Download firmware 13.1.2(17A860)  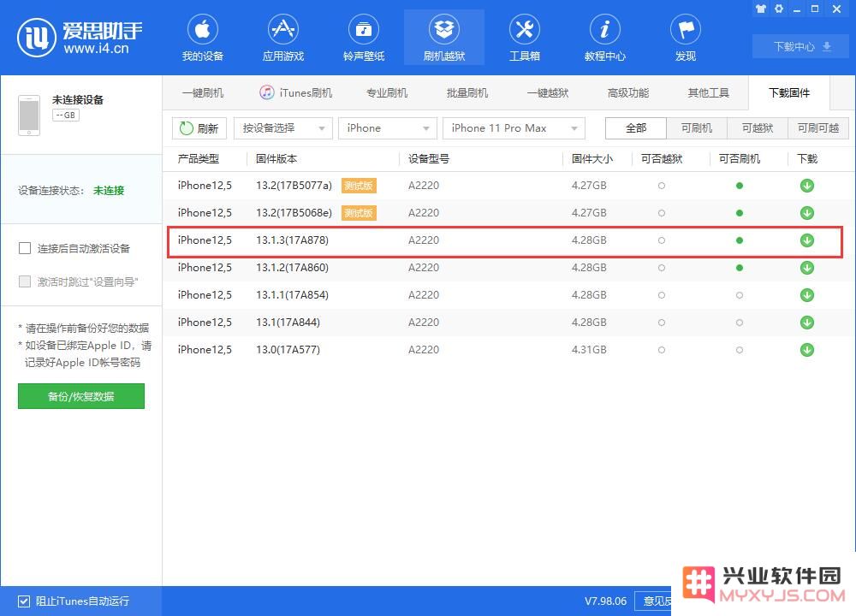807,267
